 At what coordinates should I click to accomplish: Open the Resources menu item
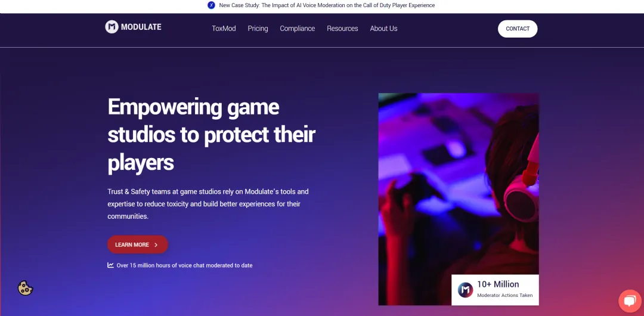[x=342, y=29]
